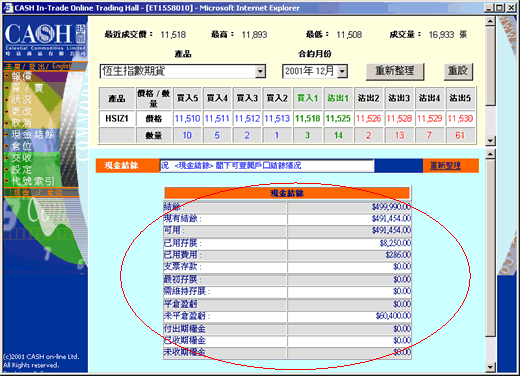Click the orange 重新整理 link in balance bar

445,165
